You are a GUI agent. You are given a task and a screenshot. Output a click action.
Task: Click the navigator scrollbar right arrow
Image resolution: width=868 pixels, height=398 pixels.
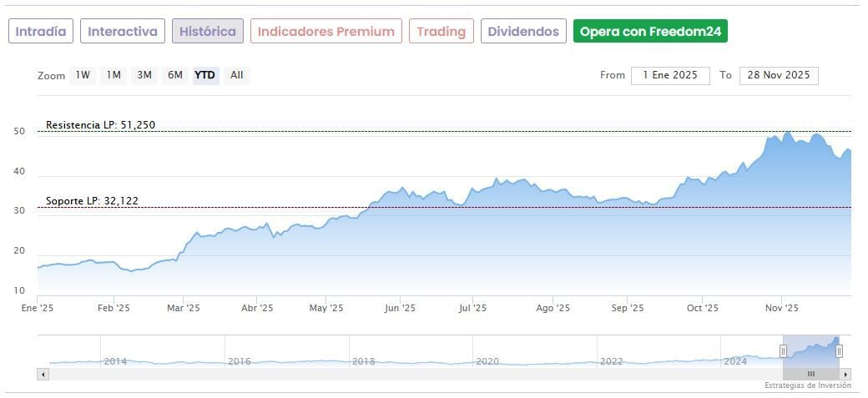point(846,375)
